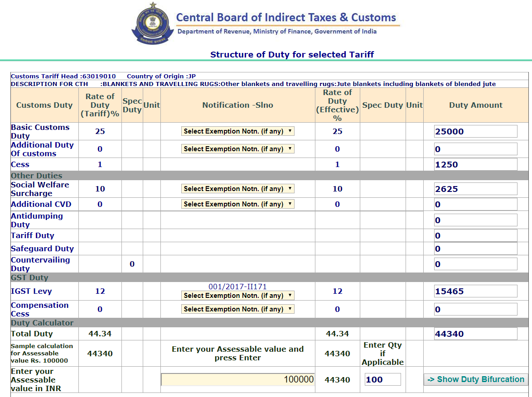Click the assessable value input field
Screen dimensions: 532x397
click(x=238, y=379)
